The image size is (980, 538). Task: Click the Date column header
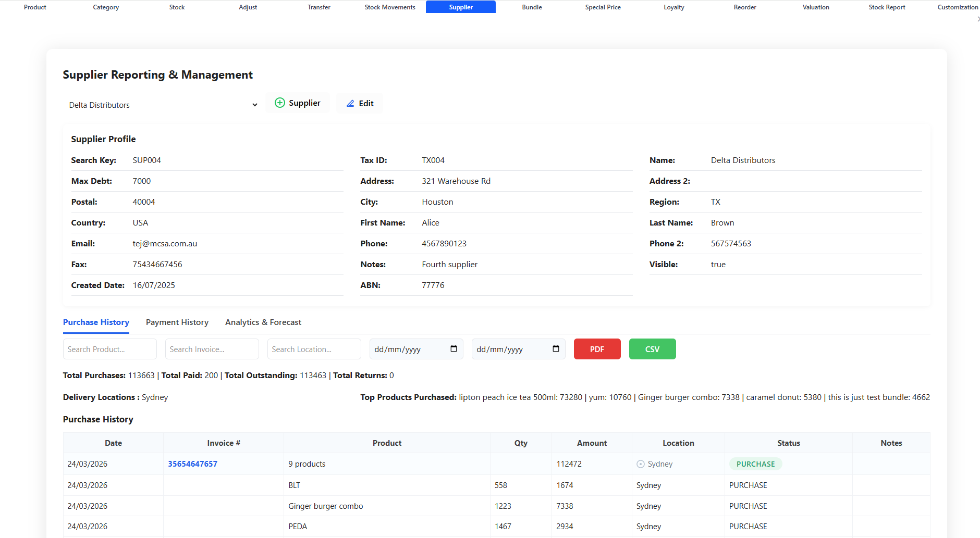coord(113,443)
